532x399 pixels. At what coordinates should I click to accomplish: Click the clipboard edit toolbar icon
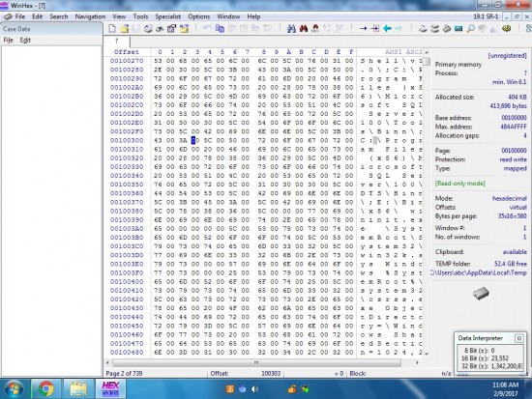click(x=171, y=29)
